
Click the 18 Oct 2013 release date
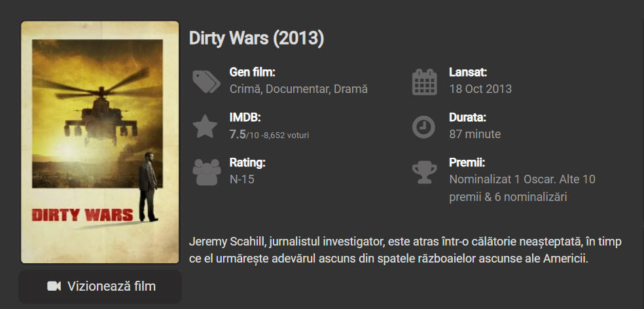(x=480, y=89)
